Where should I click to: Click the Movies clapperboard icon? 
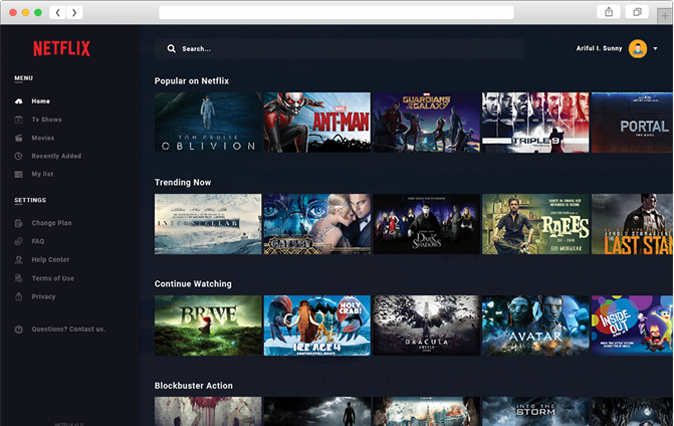[x=18, y=138]
